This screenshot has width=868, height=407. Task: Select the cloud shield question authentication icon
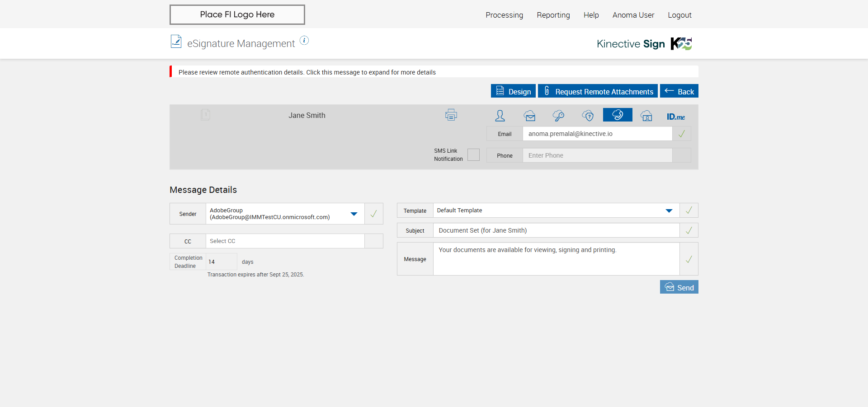click(x=588, y=116)
